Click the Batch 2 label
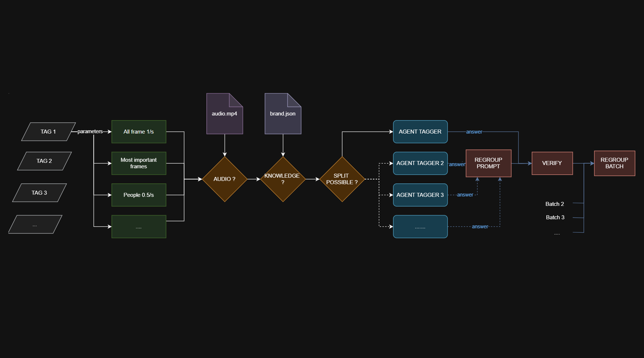The height and width of the screenshot is (358, 644). (555, 204)
